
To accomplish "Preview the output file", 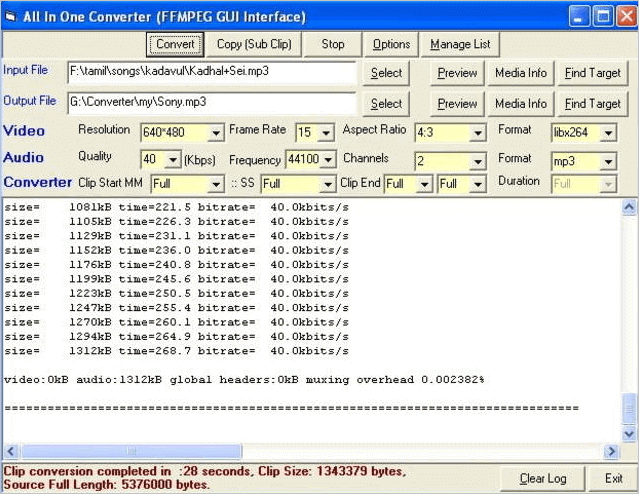I will tap(457, 104).
